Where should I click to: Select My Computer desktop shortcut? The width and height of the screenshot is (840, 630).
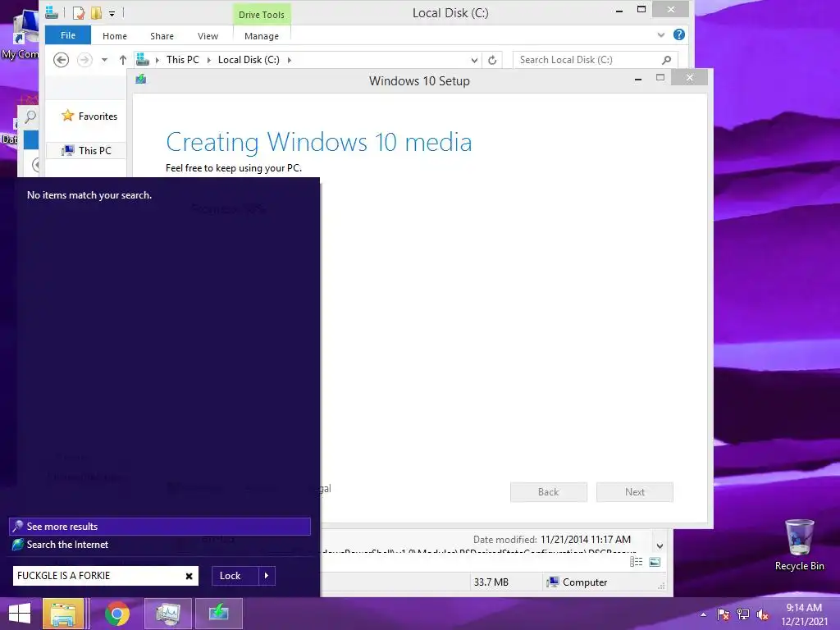21,33
